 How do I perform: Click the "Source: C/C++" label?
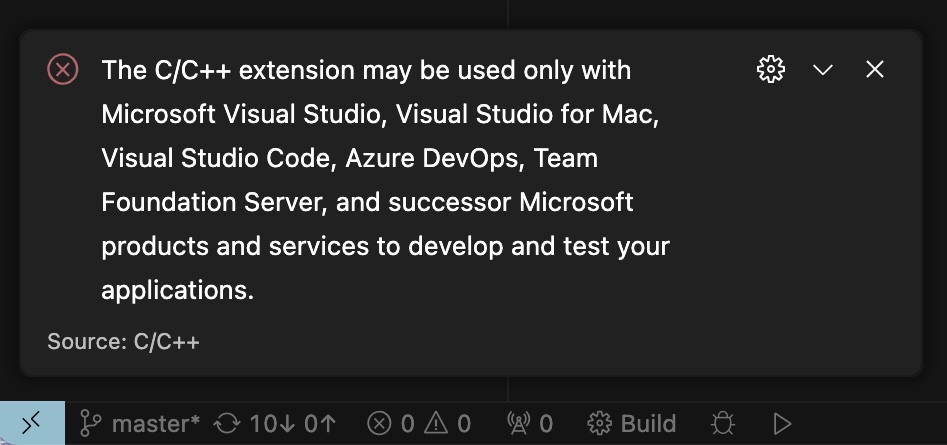[123, 342]
